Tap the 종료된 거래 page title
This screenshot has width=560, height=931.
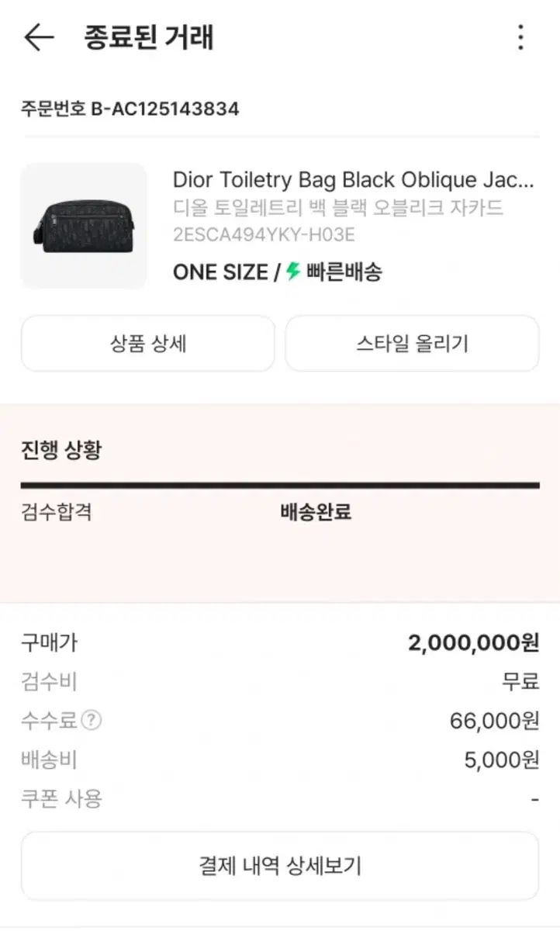(149, 37)
